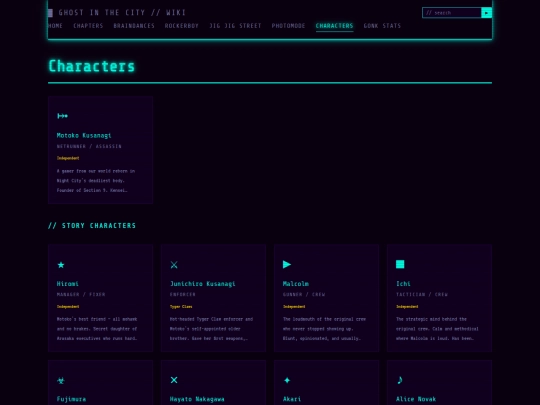Open the Photomode nav tab

[x=288, y=26]
